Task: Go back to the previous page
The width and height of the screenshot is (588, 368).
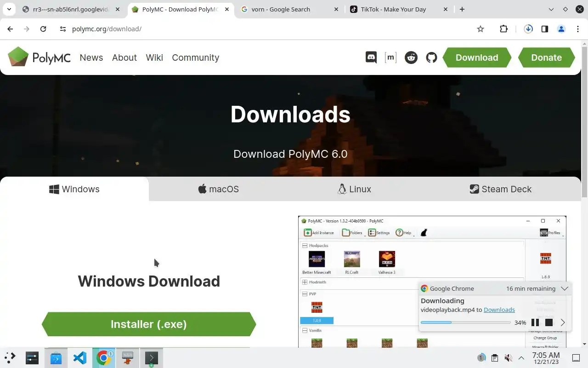Action: coord(10,29)
